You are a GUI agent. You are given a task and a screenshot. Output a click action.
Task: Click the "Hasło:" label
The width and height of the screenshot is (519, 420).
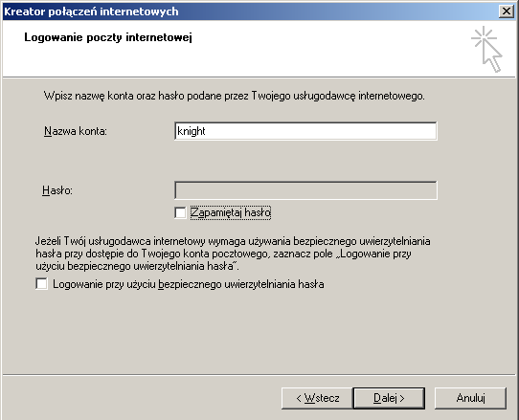(57, 190)
